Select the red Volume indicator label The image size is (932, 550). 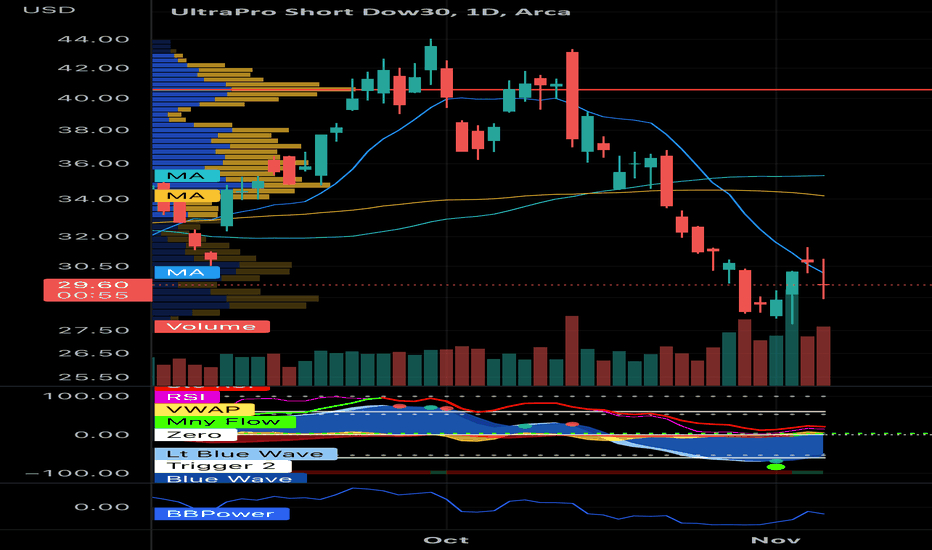(x=212, y=326)
